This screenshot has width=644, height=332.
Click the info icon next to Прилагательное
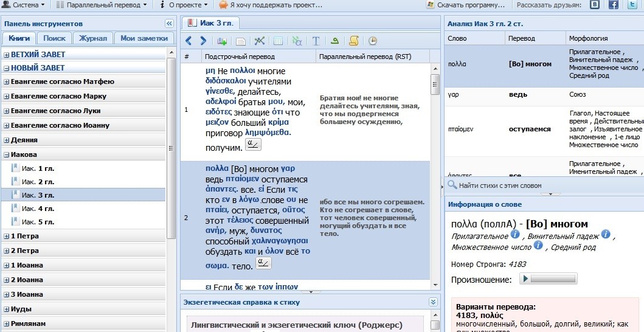(x=515, y=234)
